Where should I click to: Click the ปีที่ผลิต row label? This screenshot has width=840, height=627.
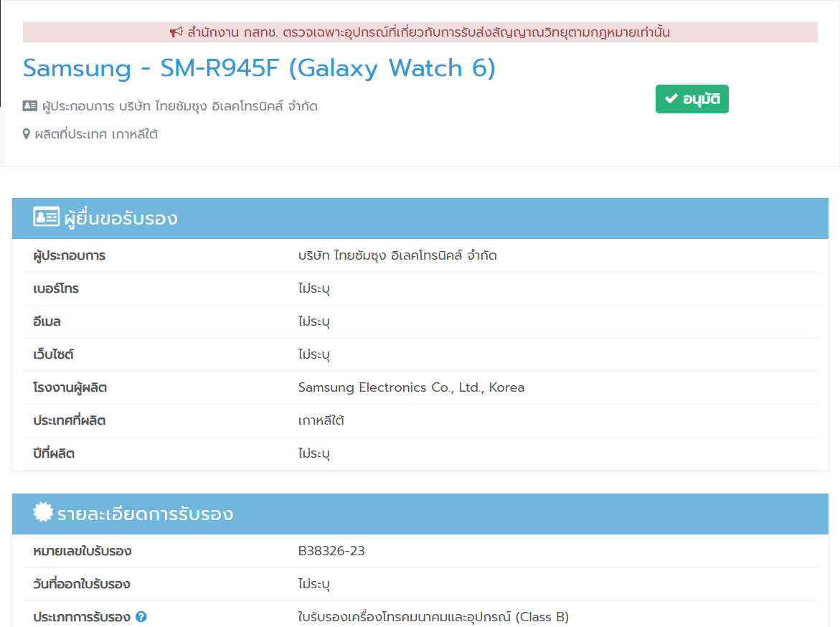coord(54,453)
